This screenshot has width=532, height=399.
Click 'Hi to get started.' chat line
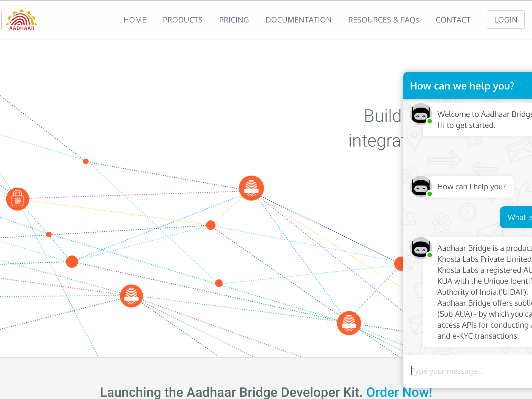point(466,125)
